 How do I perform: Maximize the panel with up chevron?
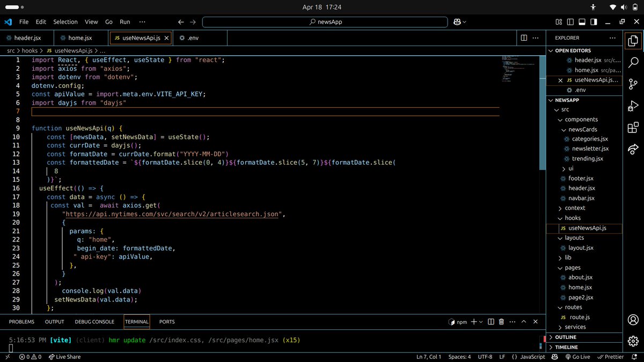click(x=524, y=322)
